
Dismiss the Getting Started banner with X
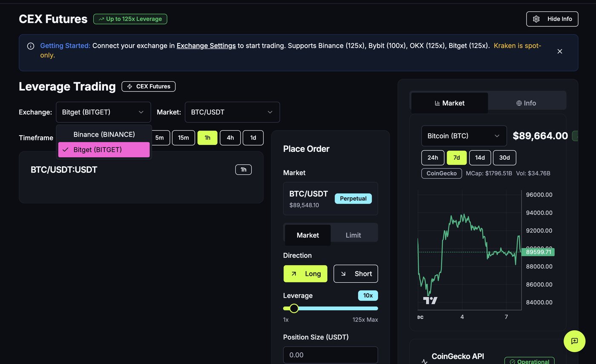tap(560, 51)
